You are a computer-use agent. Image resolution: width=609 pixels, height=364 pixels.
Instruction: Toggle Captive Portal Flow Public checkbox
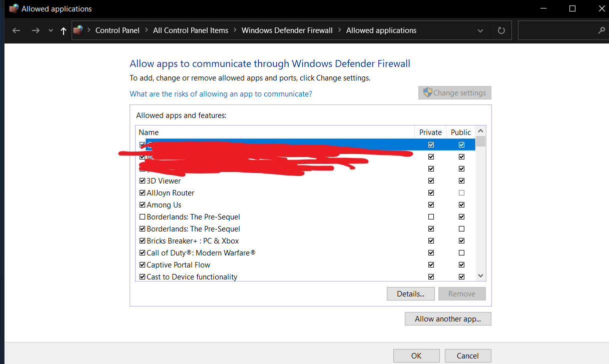click(x=461, y=265)
